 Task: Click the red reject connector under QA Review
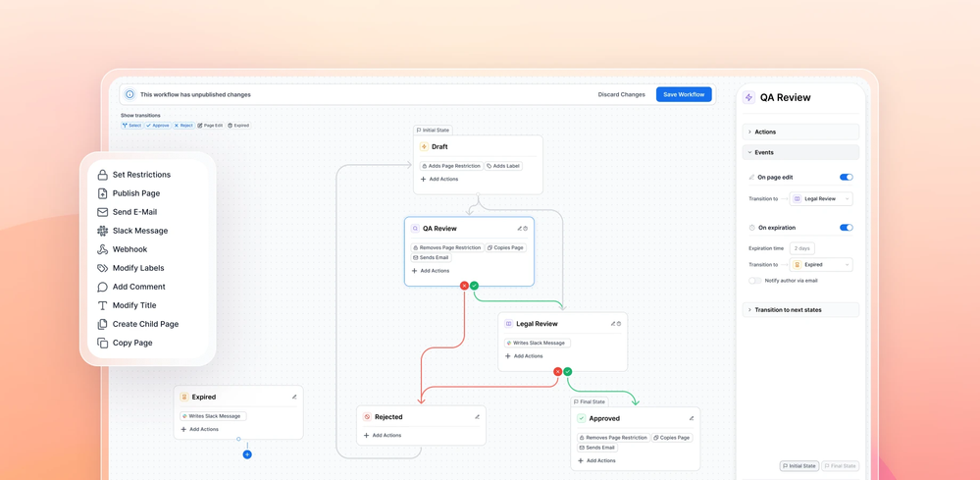464,286
